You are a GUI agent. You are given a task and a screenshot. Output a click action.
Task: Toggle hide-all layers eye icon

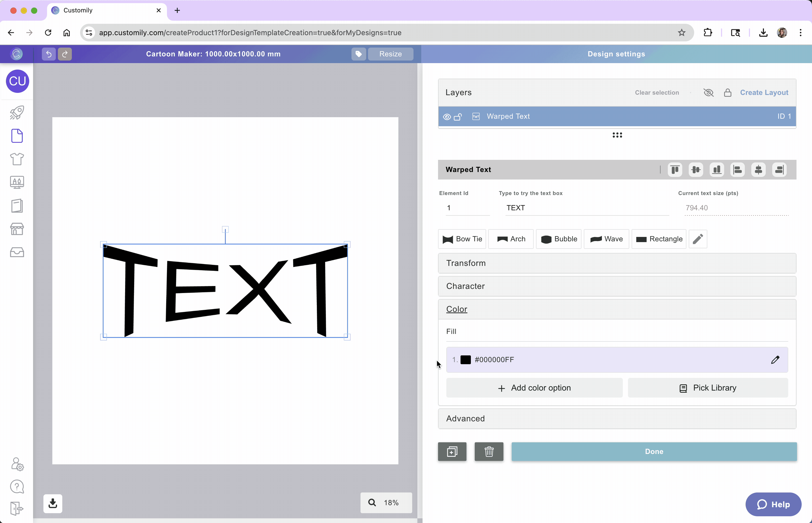[708, 92]
